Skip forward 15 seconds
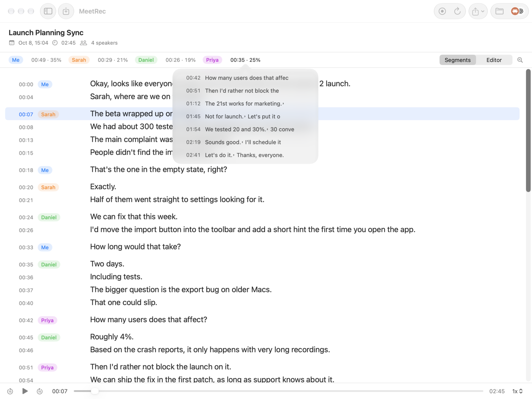532x399 pixels. (40, 391)
